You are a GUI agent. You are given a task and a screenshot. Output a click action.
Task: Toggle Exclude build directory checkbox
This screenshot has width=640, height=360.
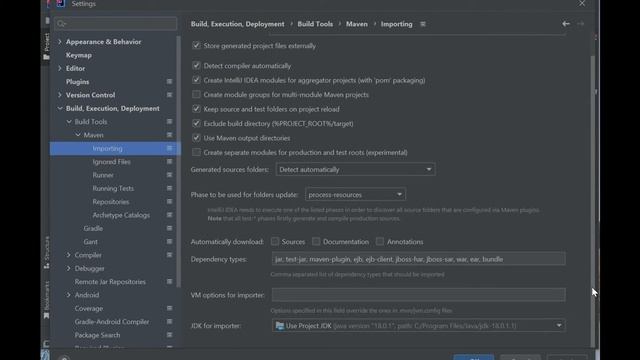(x=196, y=123)
